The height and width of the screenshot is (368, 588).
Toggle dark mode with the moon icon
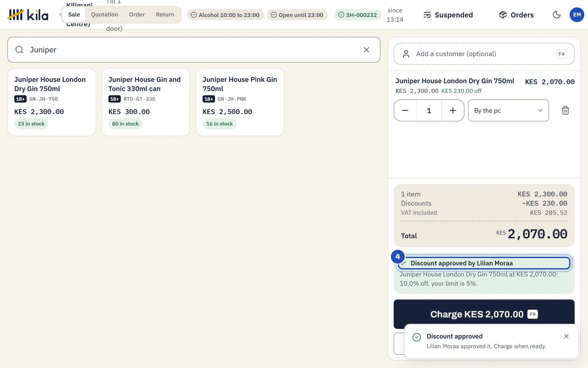pyautogui.click(x=557, y=15)
